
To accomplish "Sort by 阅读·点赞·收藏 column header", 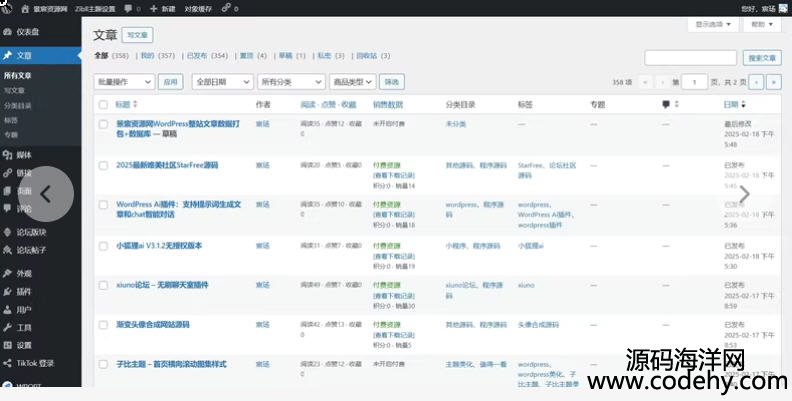I will (328, 105).
